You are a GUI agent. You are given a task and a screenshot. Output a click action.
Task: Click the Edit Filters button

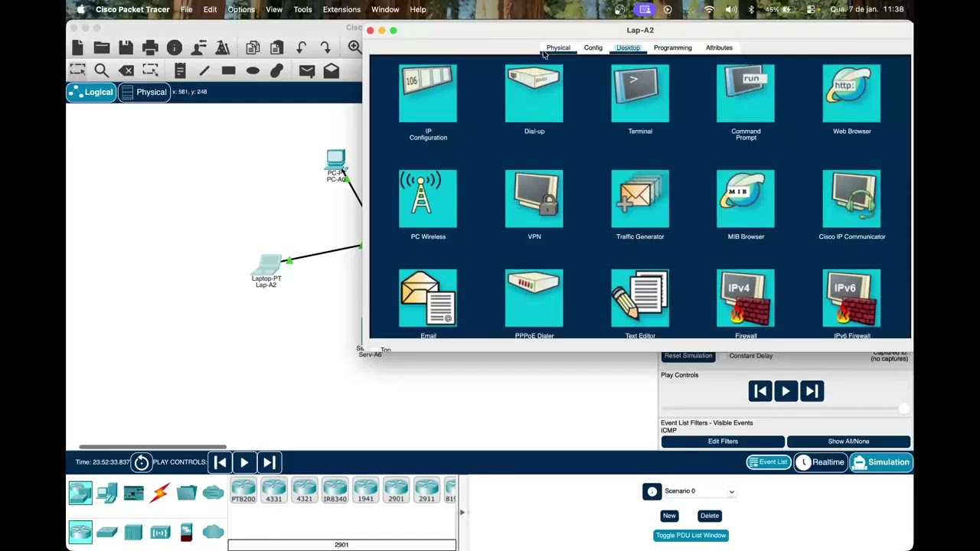pos(723,442)
